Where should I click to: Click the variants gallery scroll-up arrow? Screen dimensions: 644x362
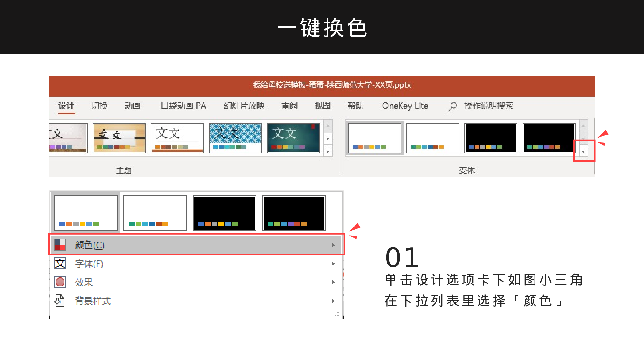coord(584,126)
